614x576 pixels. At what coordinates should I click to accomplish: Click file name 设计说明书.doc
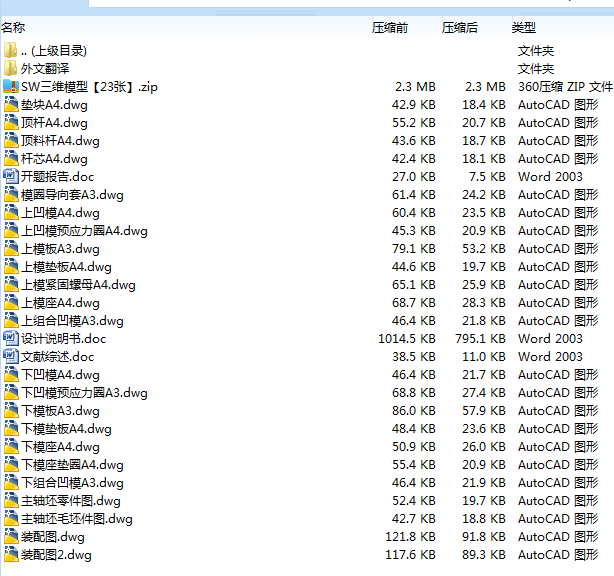pyautogui.click(x=63, y=339)
